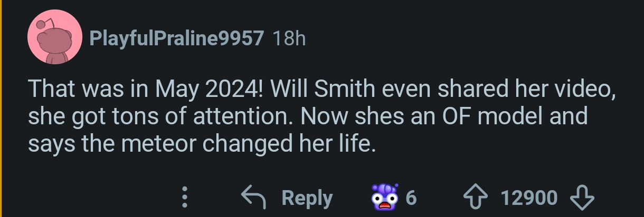Click "May 2024!" in the comment text
Screen dimensions: 644x217
pos(210,88)
